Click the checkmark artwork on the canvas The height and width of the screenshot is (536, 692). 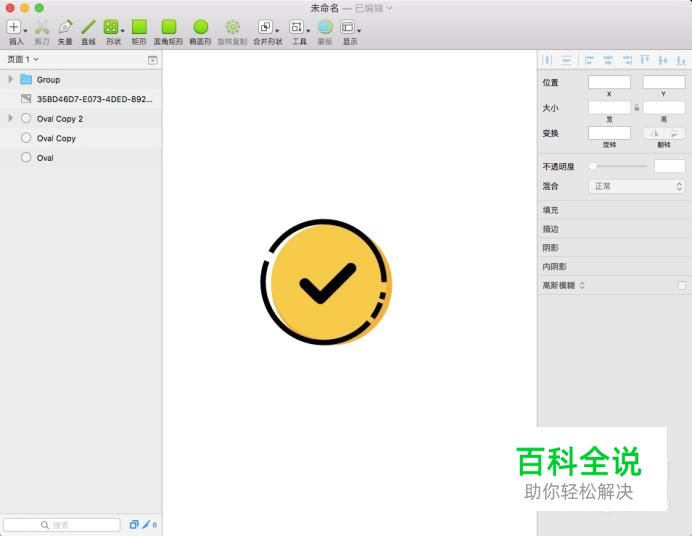coord(327,283)
